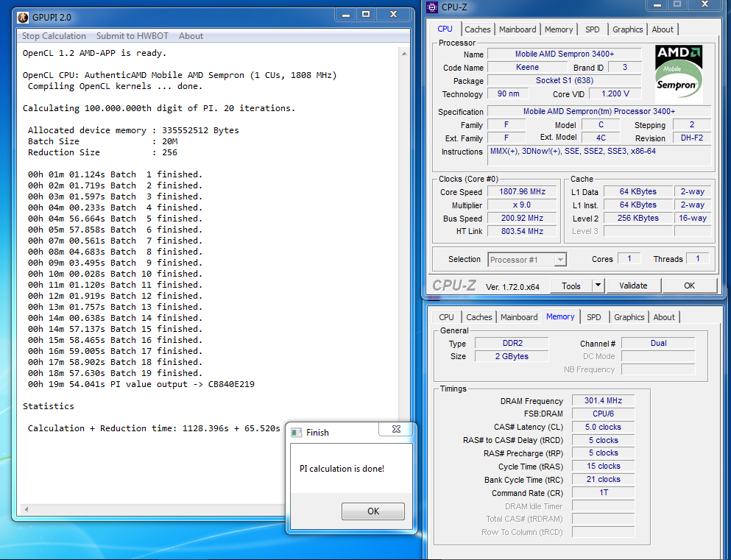Click the Command Rate value 1T
731x560 pixels.
[603, 492]
